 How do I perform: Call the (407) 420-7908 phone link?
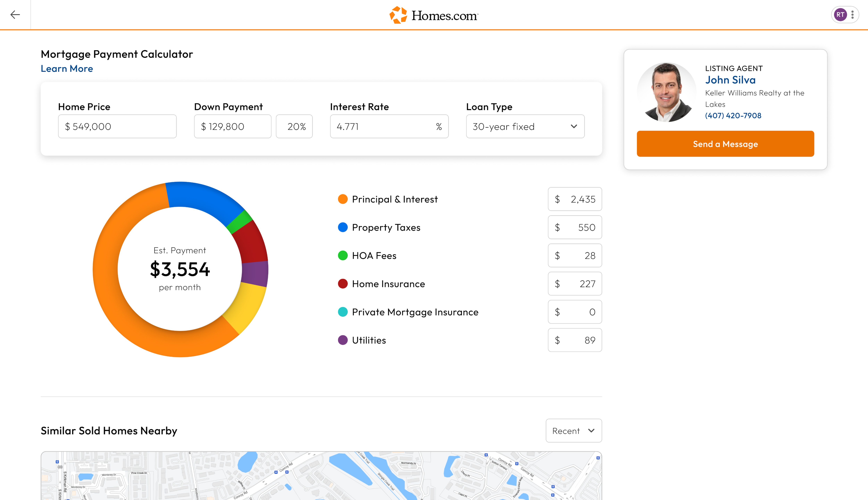click(x=733, y=116)
